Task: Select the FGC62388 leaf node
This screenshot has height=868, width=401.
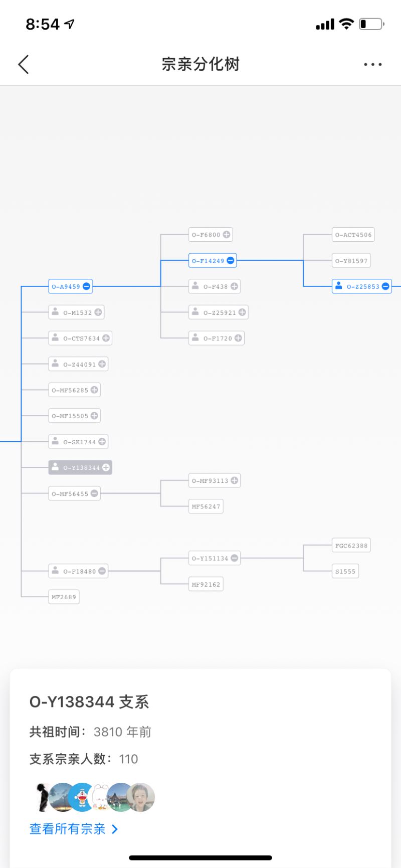Action: [351, 546]
